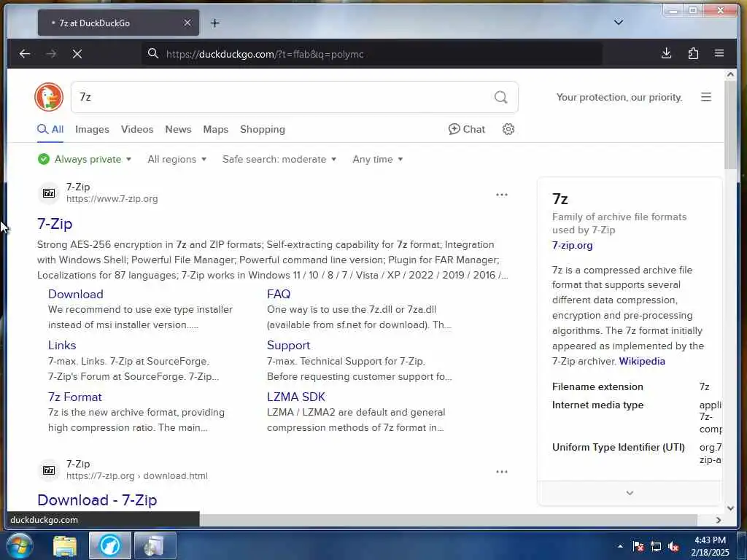
Task: Click Your protection, our priority text
Action: pyautogui.click(x=619, y=97)
